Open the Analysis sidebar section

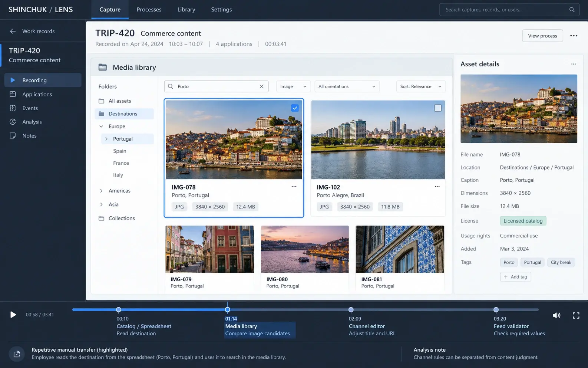43,122
